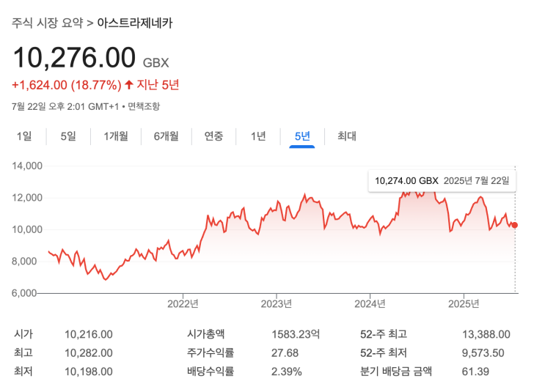Click the main price 10,276.00

(x=74, y=57)
